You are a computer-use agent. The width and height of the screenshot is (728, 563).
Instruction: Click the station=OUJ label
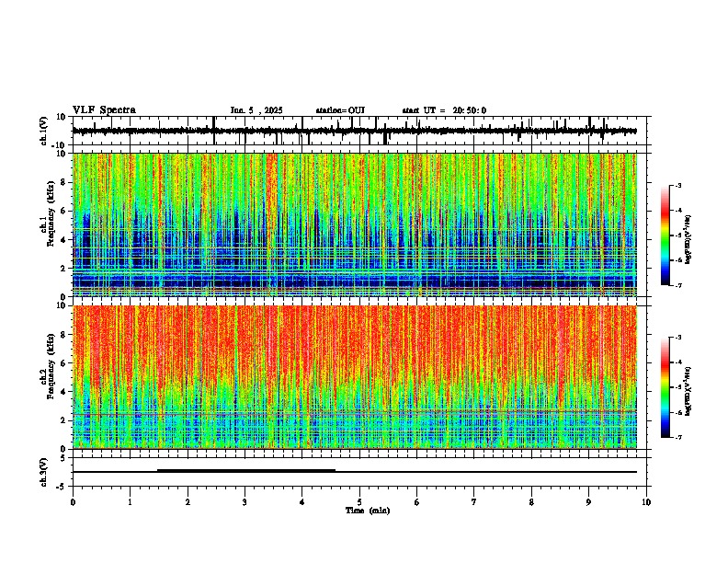[x=340, y=110]
